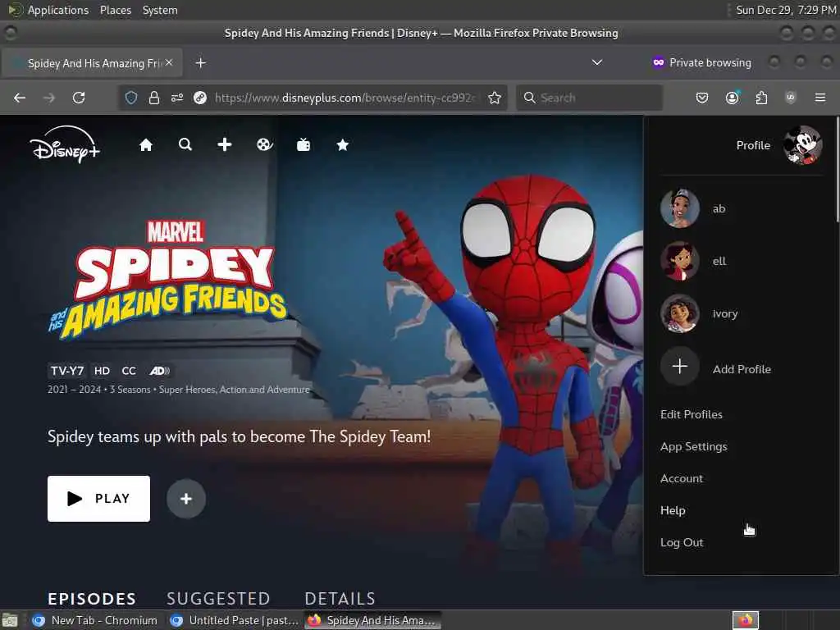This screenshot has width=840, height=630.
Task: Click the Firefox Search box
Action: tap(589, 98)
